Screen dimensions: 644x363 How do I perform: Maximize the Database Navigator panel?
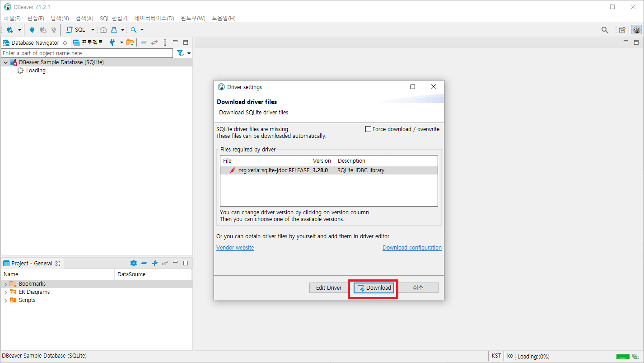click(x=186, y=42)
